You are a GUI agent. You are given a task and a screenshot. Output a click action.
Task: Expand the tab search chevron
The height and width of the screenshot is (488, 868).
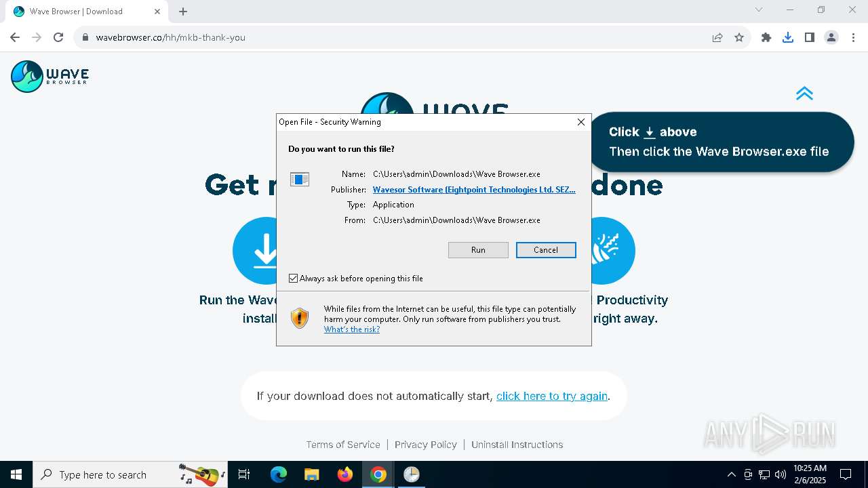coord(759,10)
